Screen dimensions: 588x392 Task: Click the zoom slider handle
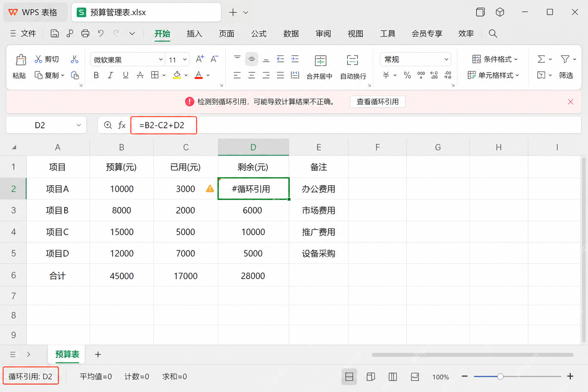tap(500, 377)
